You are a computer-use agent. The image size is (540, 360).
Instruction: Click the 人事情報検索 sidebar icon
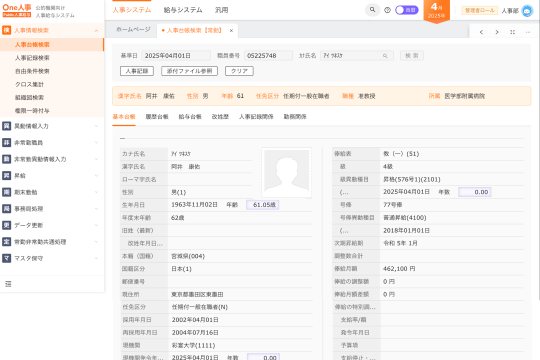pyautogui.click(x=7, y=30)
